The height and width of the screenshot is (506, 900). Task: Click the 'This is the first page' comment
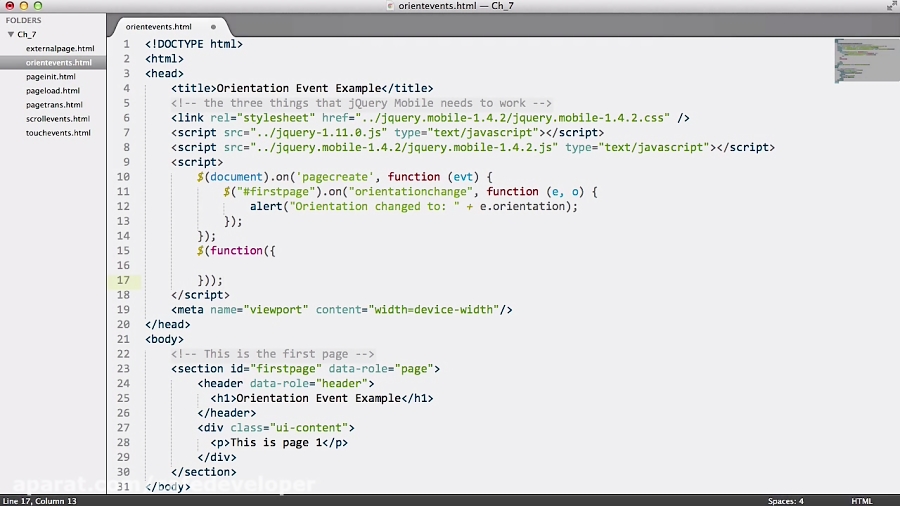[x=273, y=354]
